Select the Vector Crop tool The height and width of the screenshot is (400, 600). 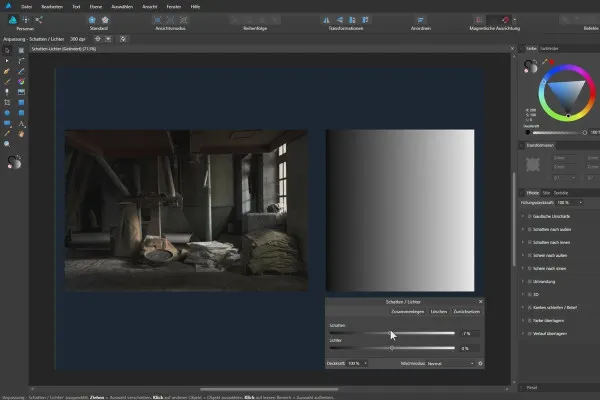click(x=7, y=103)
